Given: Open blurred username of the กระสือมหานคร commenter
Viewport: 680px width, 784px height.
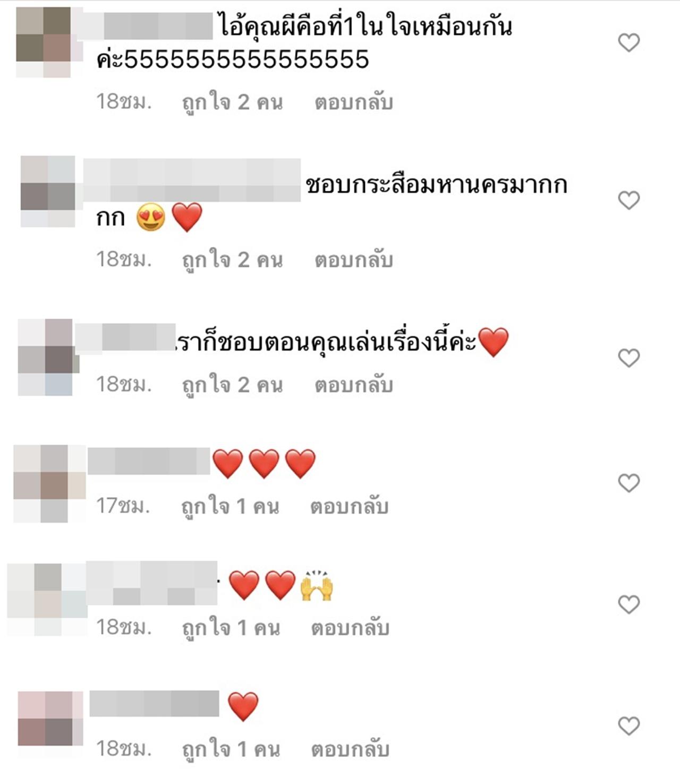Looking at the screenshot, I should point(192,180).
